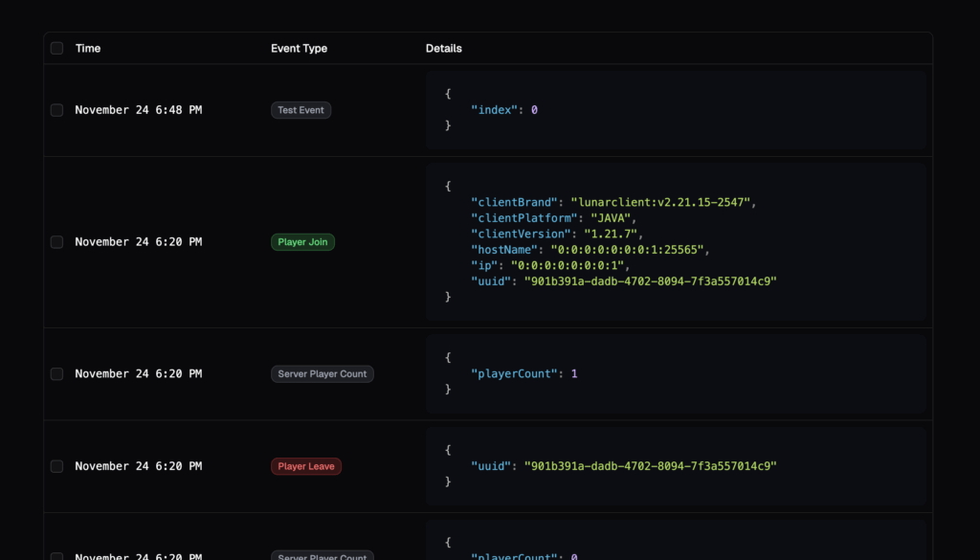The image size is (980, 560).
Task: Click the gray Test Event badge
Action: 301,110
